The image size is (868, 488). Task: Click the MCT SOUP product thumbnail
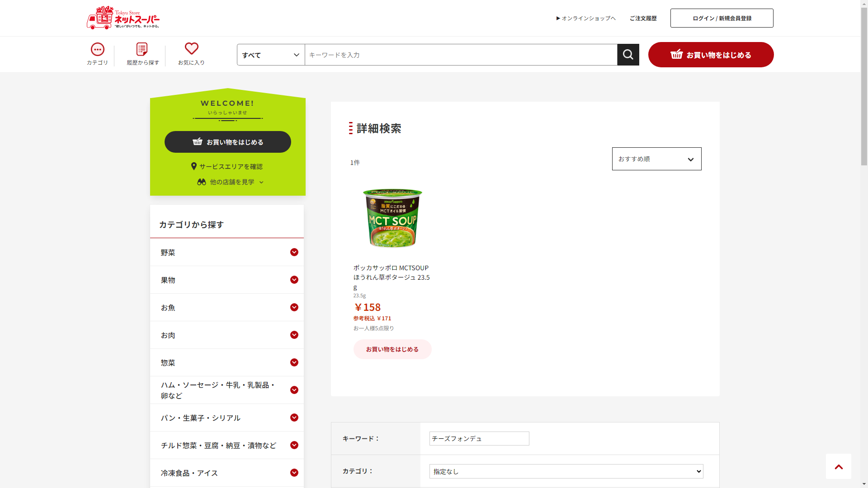click(392, 218)
